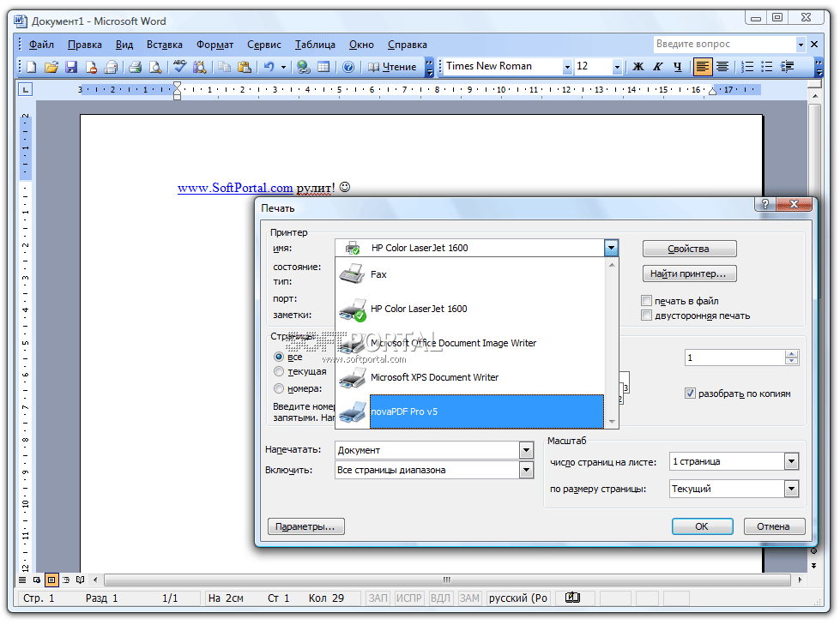Open the 'Напечатать' dropdown
Viewport: 840px width, 625px height.
(x=526, y=450)
